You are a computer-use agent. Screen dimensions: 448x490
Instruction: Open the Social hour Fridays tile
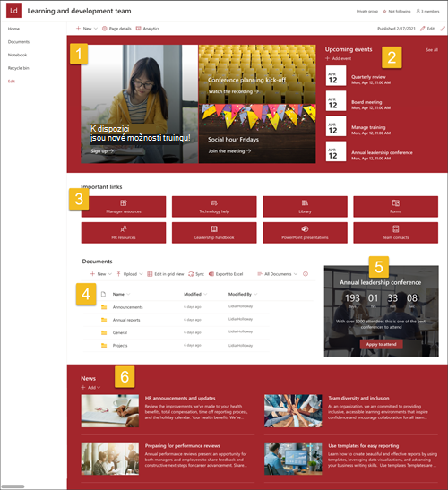(x=257, y=133)
